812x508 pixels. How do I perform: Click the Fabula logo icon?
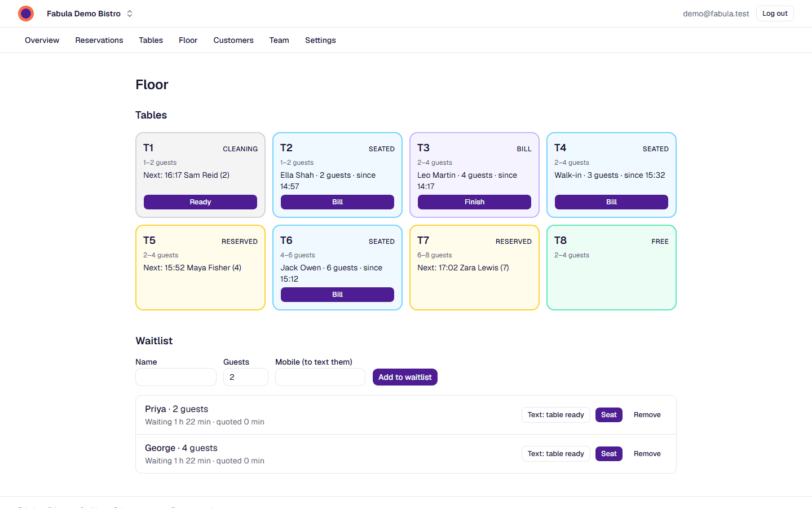pos(26,14)
